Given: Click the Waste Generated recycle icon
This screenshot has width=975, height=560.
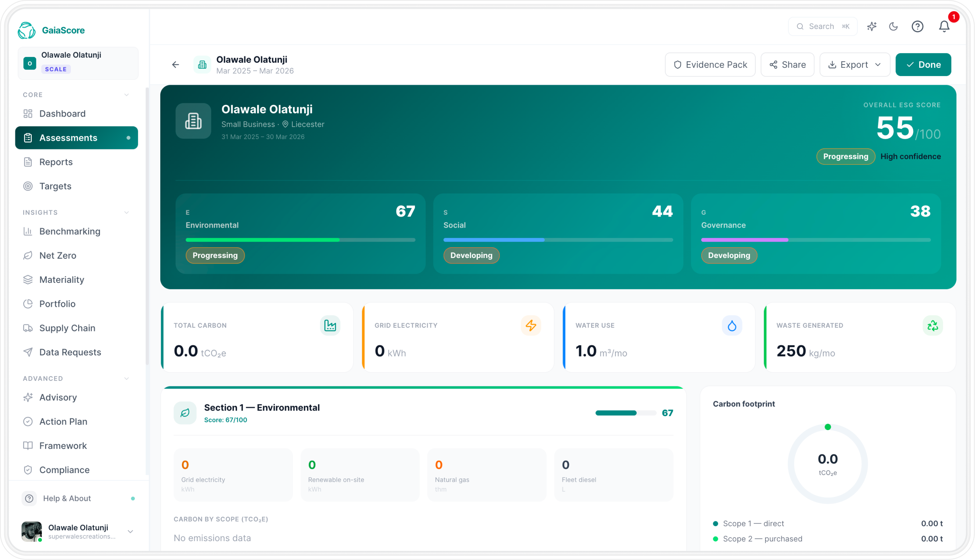Looking at the screenshot, I should 933,325.
